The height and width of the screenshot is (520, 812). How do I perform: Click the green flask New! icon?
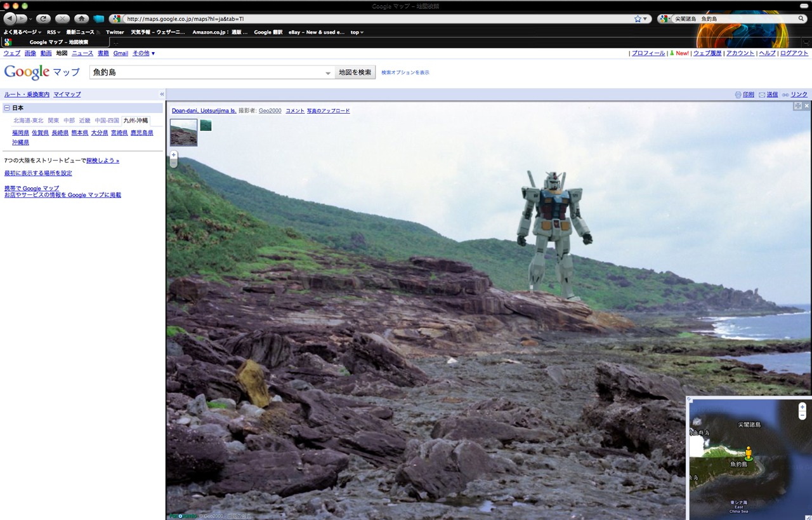(672, 53)
